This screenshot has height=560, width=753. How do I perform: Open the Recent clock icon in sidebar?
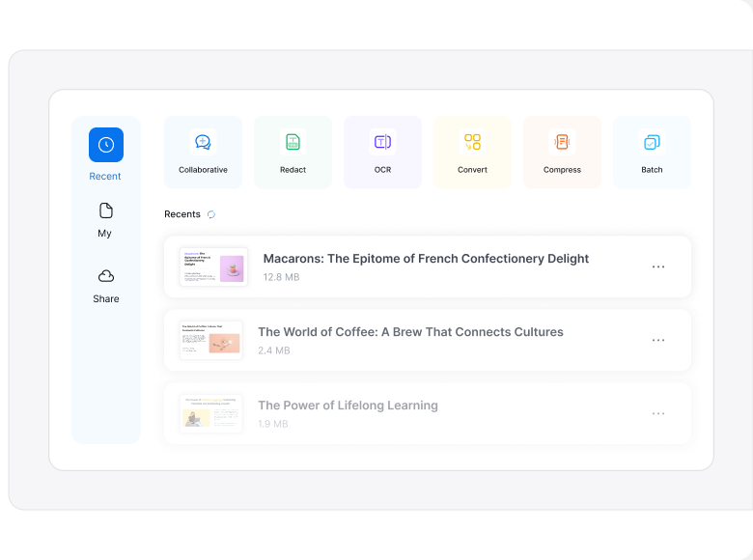[x=106, y=145]
